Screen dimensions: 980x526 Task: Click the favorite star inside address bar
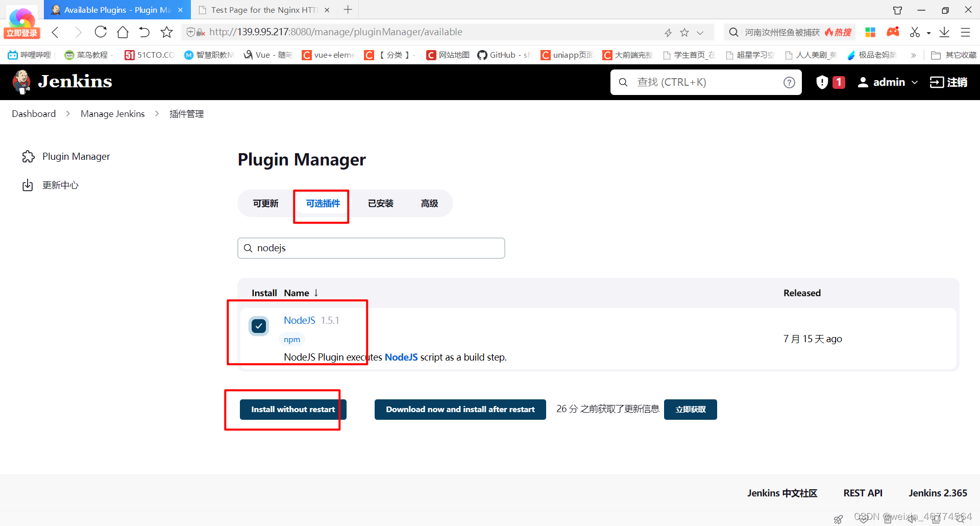684,32
